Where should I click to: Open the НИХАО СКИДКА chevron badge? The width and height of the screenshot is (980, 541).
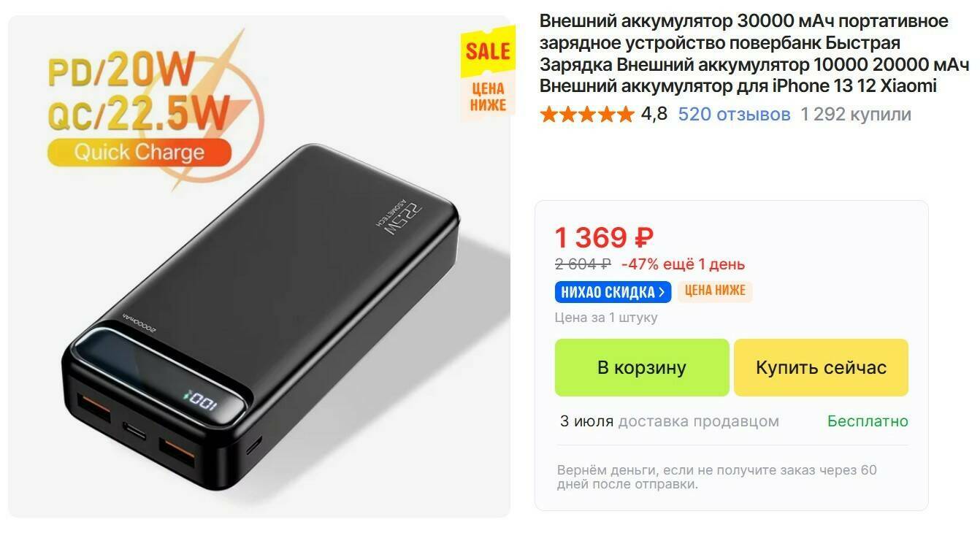pyautogui.click(x=613, y=292)
